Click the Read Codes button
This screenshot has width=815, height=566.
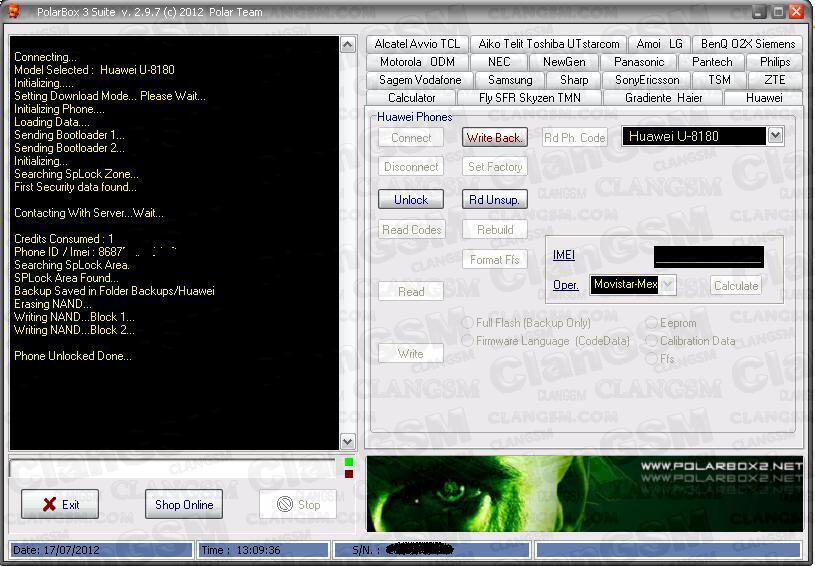[x=411, y=230]
